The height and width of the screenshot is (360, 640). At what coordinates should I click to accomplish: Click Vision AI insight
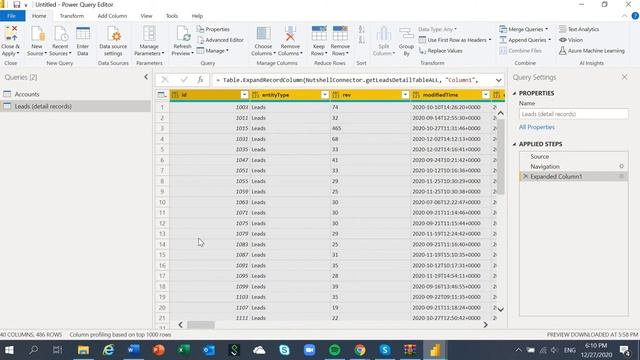coord(571,40)
